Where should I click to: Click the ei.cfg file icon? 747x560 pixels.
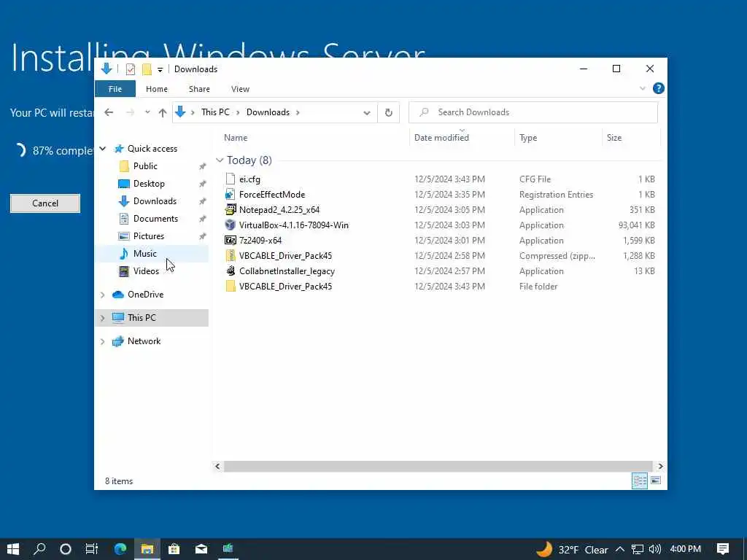(x=231, y=179)
